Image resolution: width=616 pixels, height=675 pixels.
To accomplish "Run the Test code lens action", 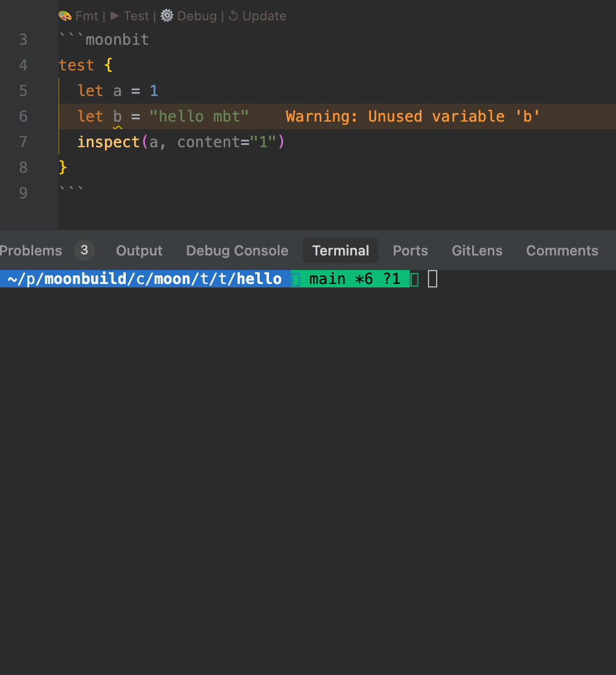I will [x=130, y=16].
